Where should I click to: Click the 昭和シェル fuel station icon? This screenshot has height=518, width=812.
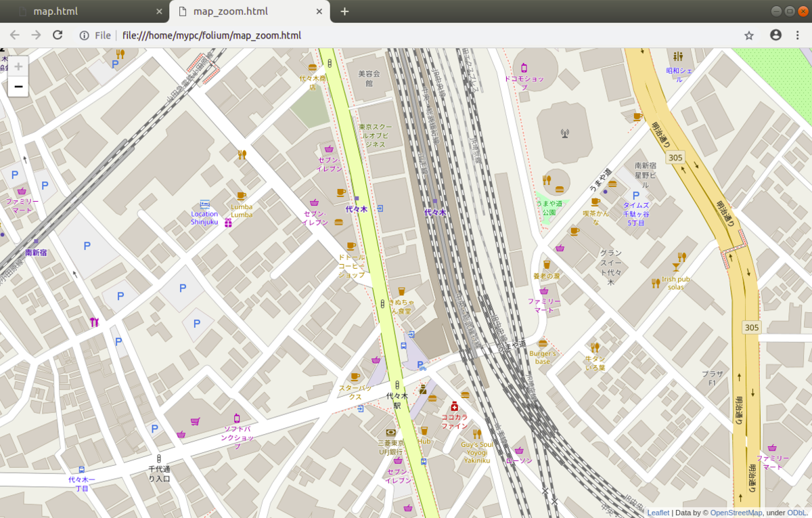678,57
